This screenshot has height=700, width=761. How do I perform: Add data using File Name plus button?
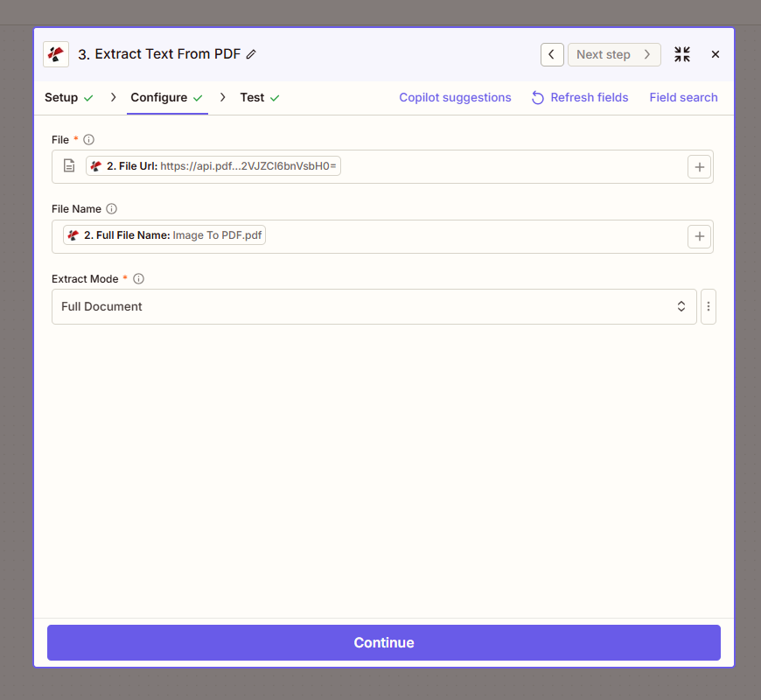699,236
